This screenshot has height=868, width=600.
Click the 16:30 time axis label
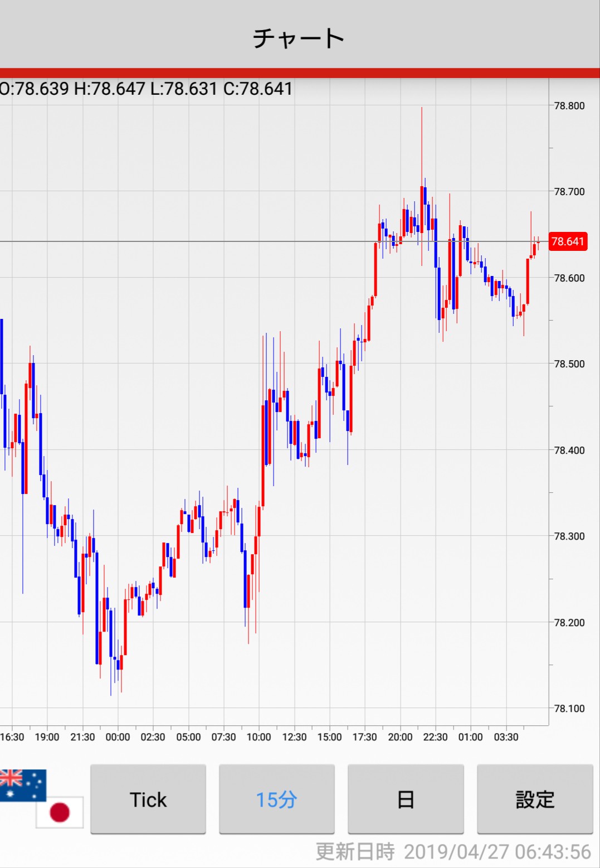pos(12,737)
